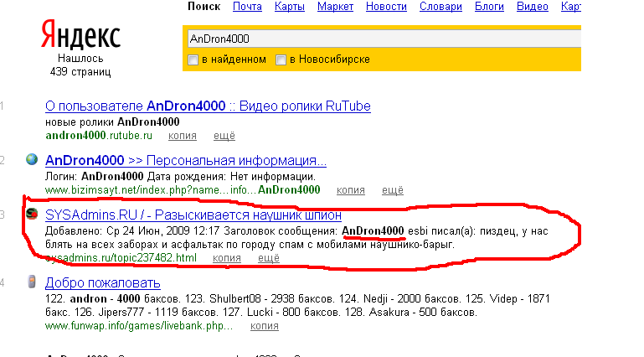Click the www.funwap.info/games/livebank.php URL

139,326
